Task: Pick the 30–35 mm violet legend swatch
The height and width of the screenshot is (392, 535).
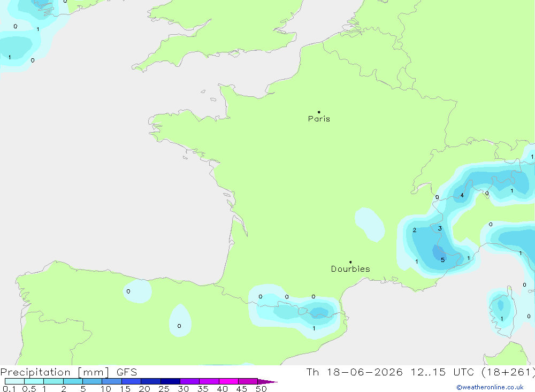Action: (190, 381)
